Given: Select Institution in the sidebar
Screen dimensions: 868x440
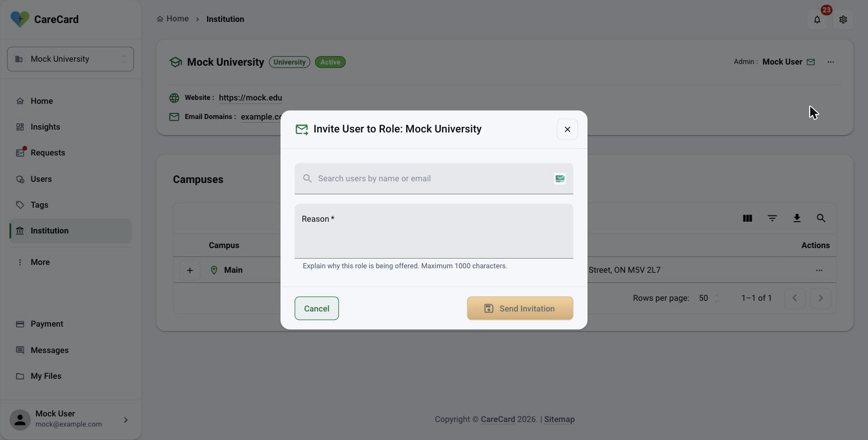Looking at the screenshot, I should (x=71, y=231).
